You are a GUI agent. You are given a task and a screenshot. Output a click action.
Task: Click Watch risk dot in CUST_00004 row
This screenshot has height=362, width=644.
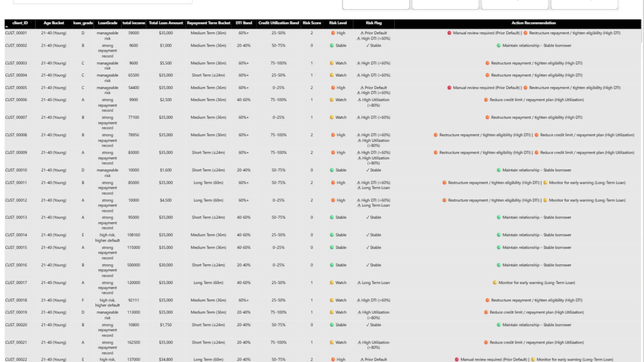coord(332,75)
